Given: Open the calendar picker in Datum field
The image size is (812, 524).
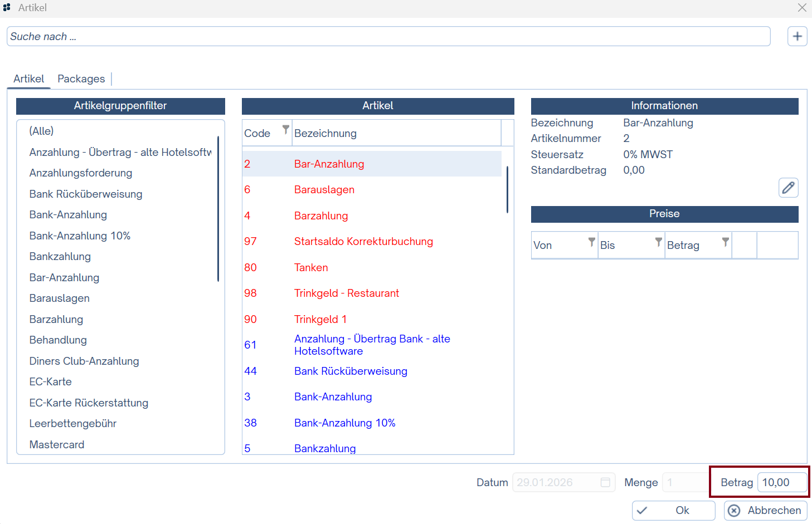Looking at the screenshot, I should coord(605,482).
